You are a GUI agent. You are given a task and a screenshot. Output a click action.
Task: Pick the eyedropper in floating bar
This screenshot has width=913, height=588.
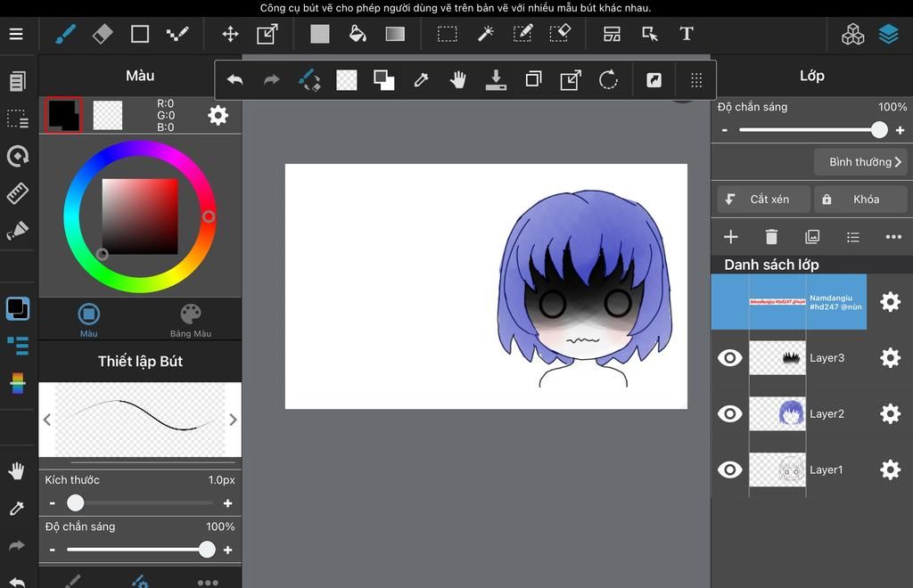pos(421,79)
